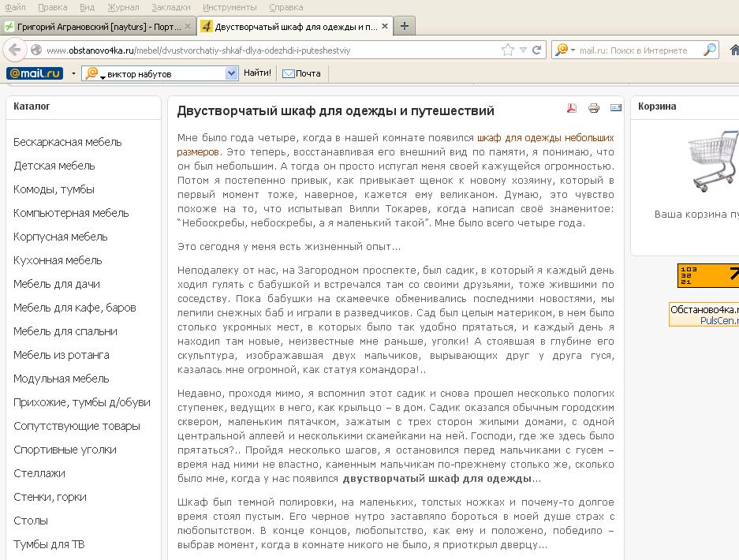Open the Файл menu
The height and width of the screenshot is (560, 739).
15,7
